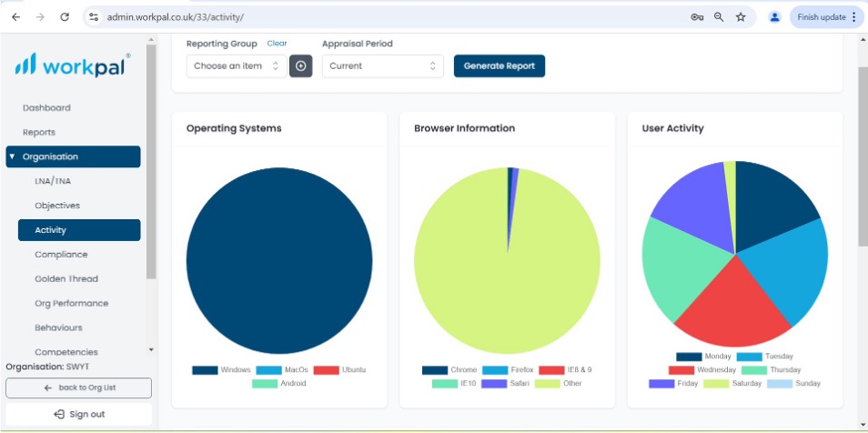
Task: Click the plus icon next to Reporting Group
Action: (x=300, y=65)
